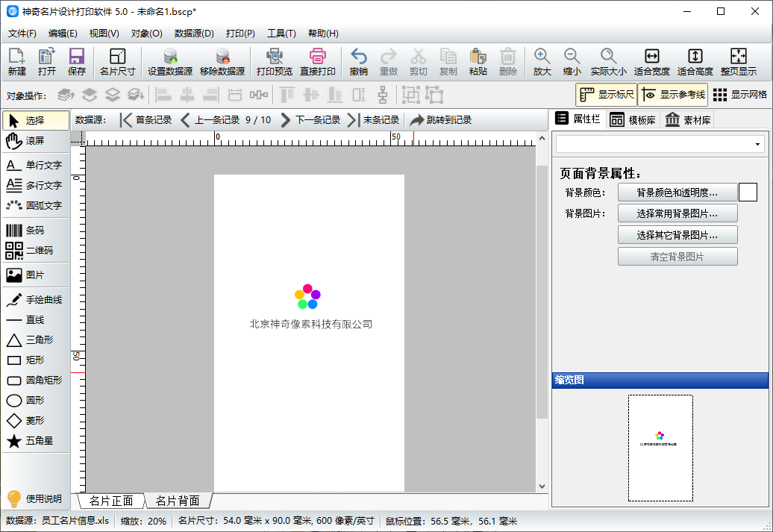Select the 矩形 rectangle tool

pyautogui.click(x=36, y=360)
